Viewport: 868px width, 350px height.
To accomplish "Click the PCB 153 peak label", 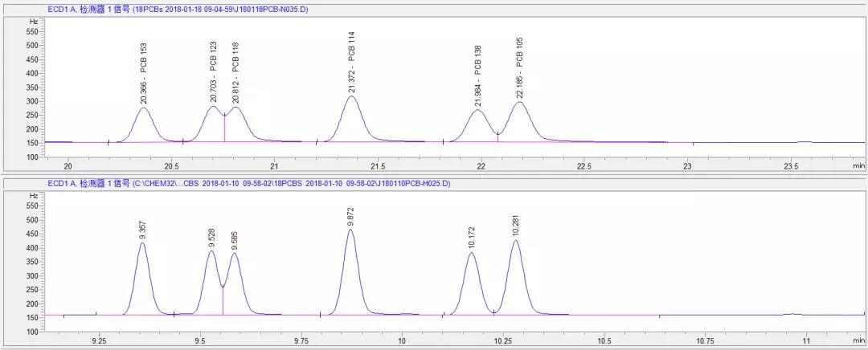I will coord(144,75).
